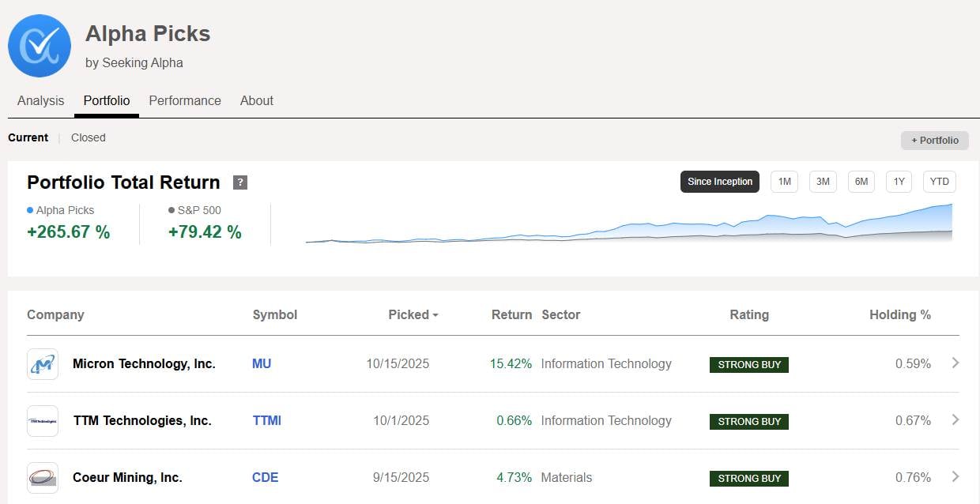
Task: Open the MU symbol link
Action: (262, 364)
